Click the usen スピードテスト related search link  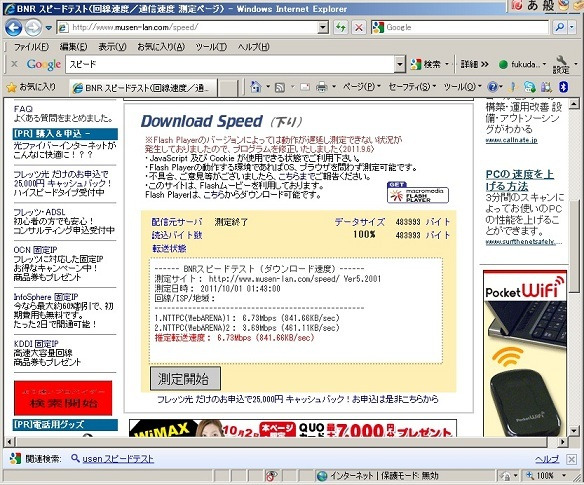(x=118, y=459)
